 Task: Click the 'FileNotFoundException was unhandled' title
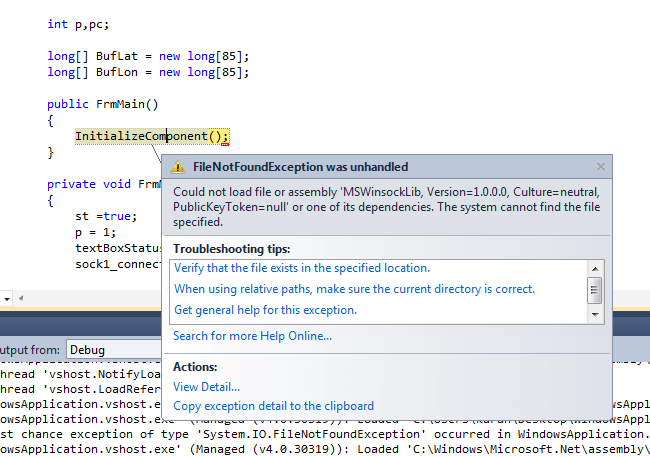(x=301, y=167)
